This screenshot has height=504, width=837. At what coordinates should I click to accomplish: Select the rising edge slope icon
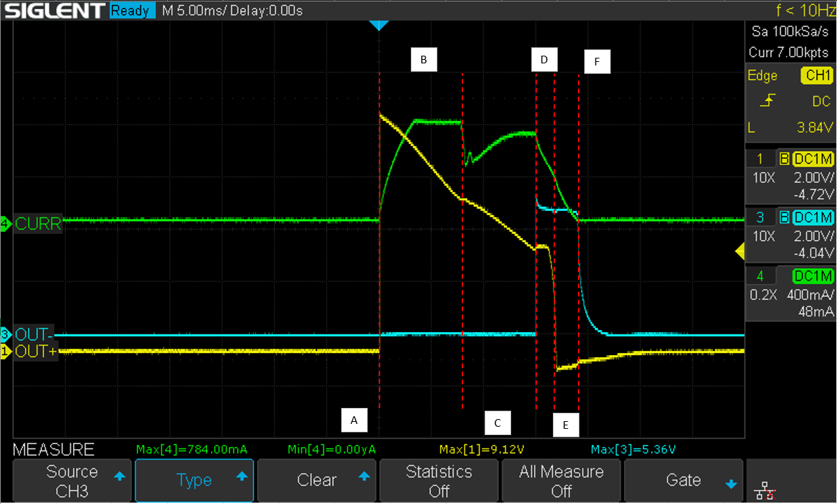767,102
